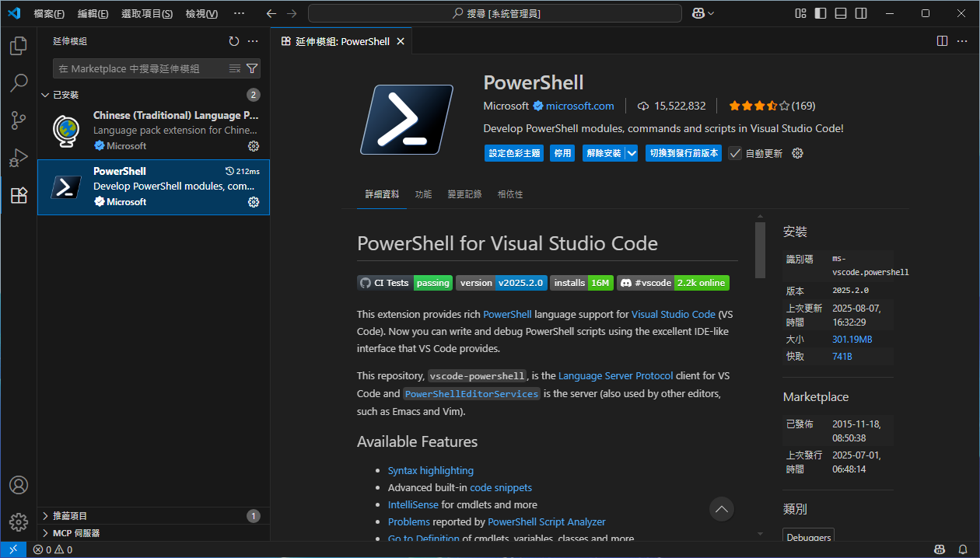Open the Accounts icon in activity bar

[19, 485]
